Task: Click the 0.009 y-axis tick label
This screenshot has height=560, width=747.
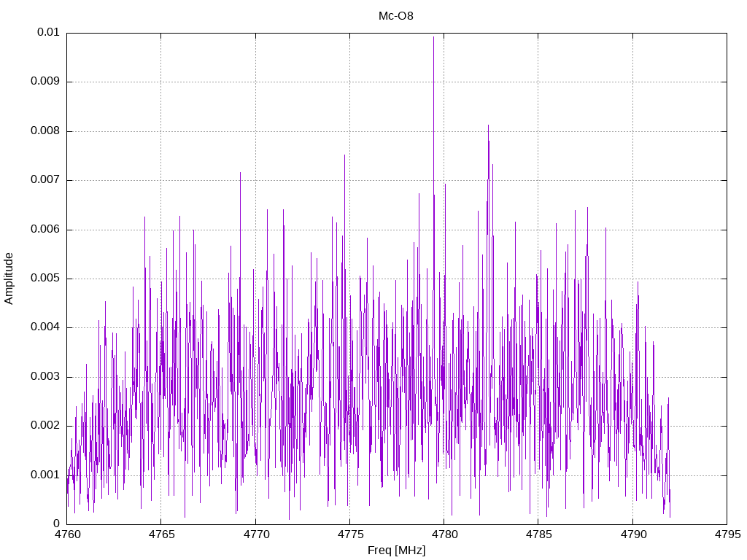Action: pyautogui.click(x=45, y=82)
